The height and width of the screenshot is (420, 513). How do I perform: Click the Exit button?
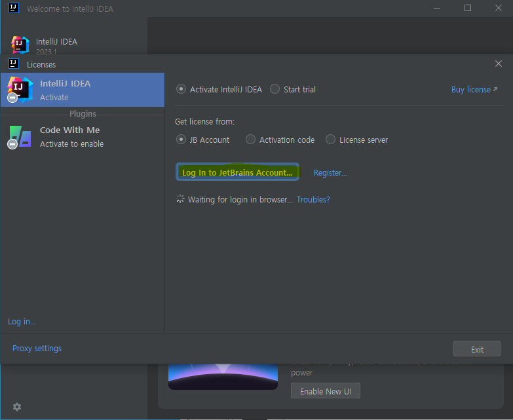pyautogui.click(x=477, y=349)
